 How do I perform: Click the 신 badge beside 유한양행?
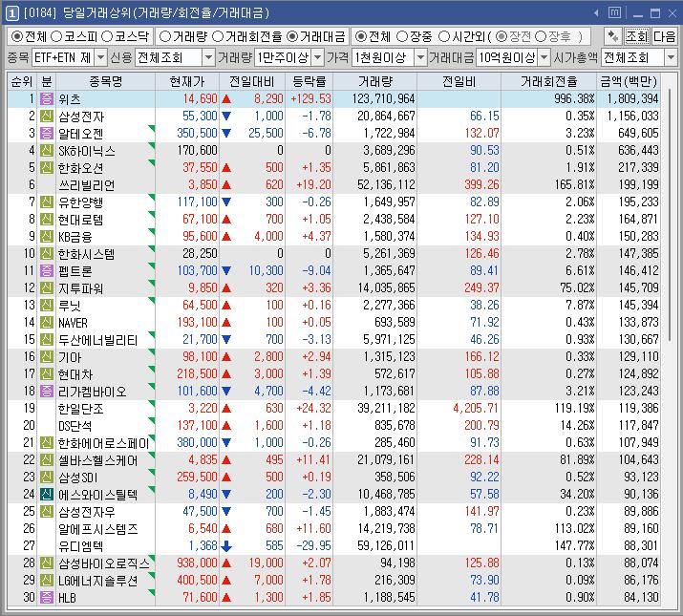pyautogui.click(x=46, y=202)
